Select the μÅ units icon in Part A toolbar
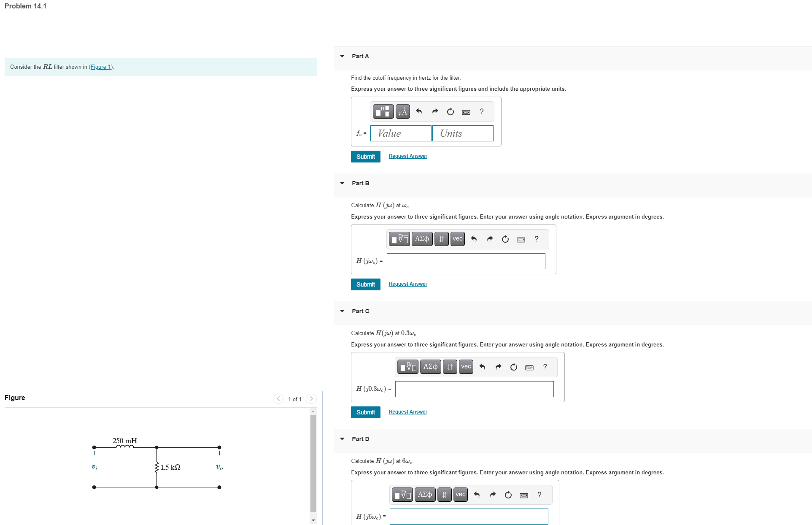This screenshot has width=812, height=525. 402,111
